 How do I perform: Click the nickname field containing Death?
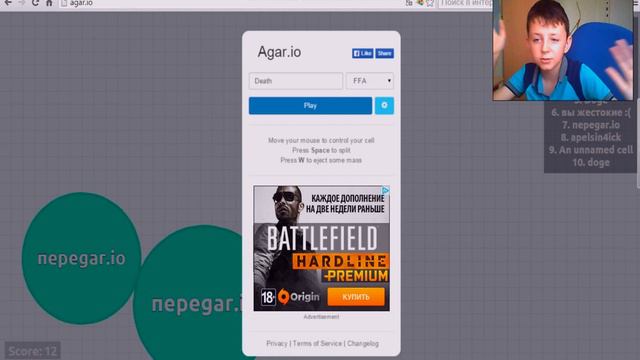click(296, 81)
